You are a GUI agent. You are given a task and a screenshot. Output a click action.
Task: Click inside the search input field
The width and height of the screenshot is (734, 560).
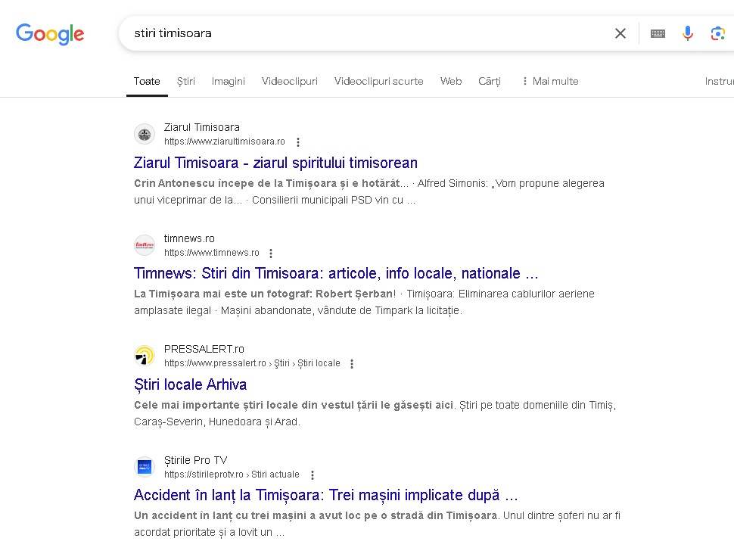[x=363, y=33]
